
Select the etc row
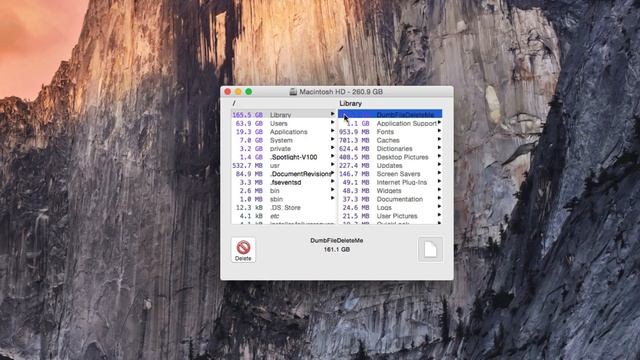[x=284, y=216]
